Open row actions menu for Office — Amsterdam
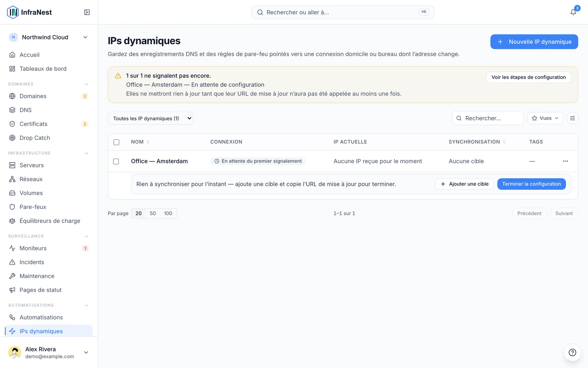 tap(565, 161)
